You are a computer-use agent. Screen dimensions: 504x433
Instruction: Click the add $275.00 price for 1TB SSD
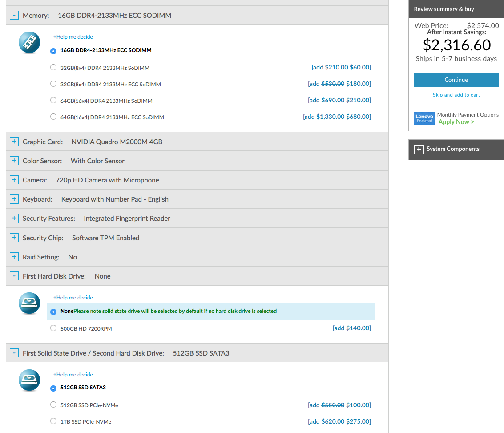coord(339,421)
